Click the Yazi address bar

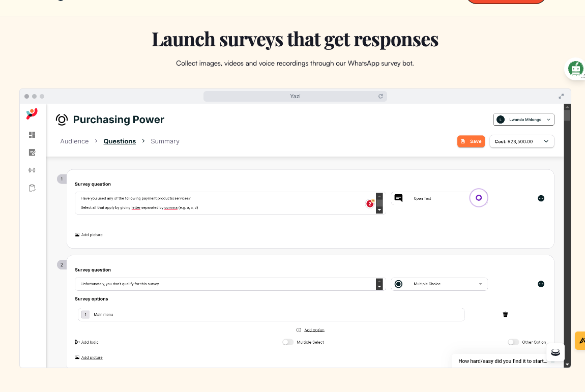(x=295, y=96)
